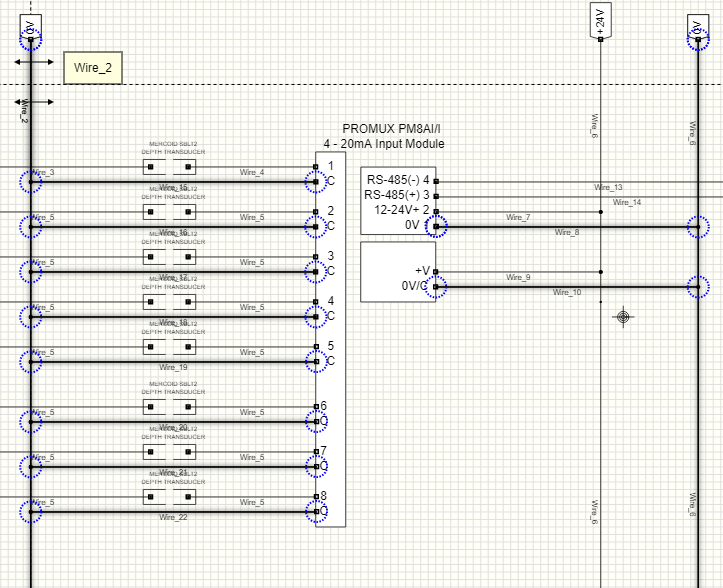Select the Wire_13 label

click(x=608, y=187)
